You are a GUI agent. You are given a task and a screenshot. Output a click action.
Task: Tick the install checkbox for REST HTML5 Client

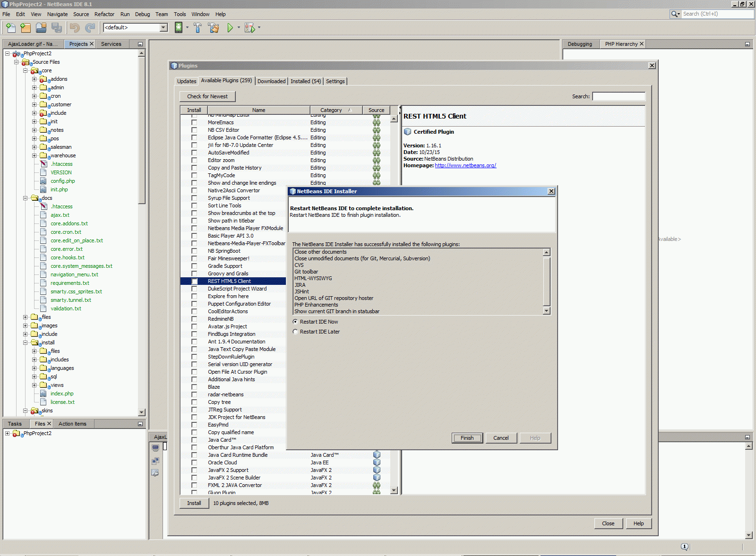[x=194, y=281]
